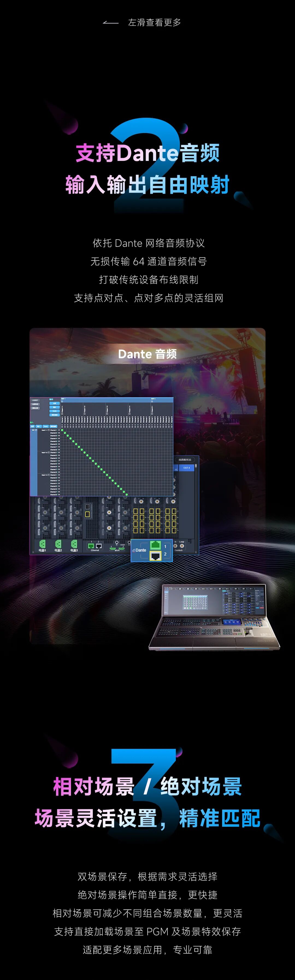This screenshot has height=980, width=295.
Task: Click the Genlock In connector icon
Action: [176, 546]
